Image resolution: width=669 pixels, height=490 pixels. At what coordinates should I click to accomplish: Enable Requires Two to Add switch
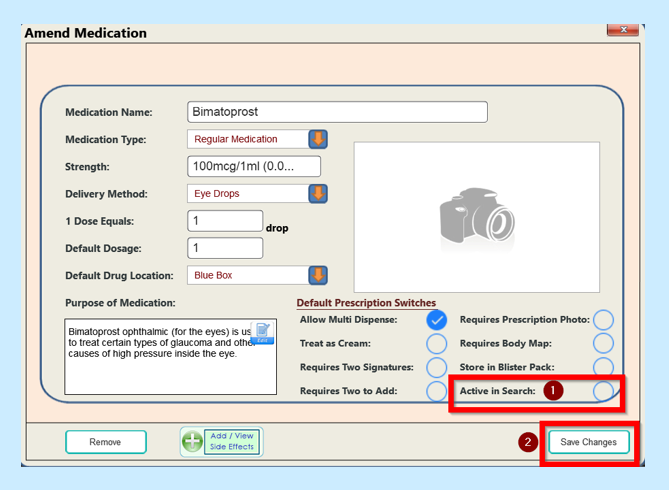coord(436,391)
